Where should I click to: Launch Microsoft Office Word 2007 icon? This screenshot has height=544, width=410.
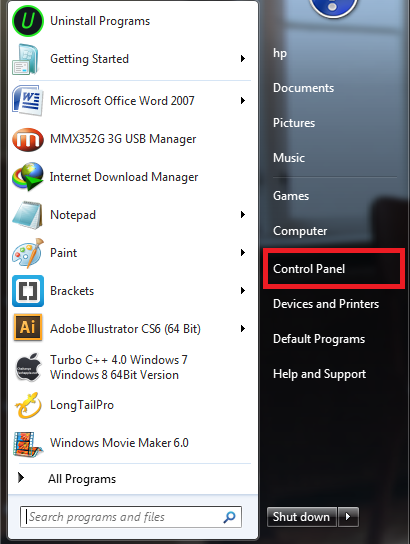coord(28,101)
